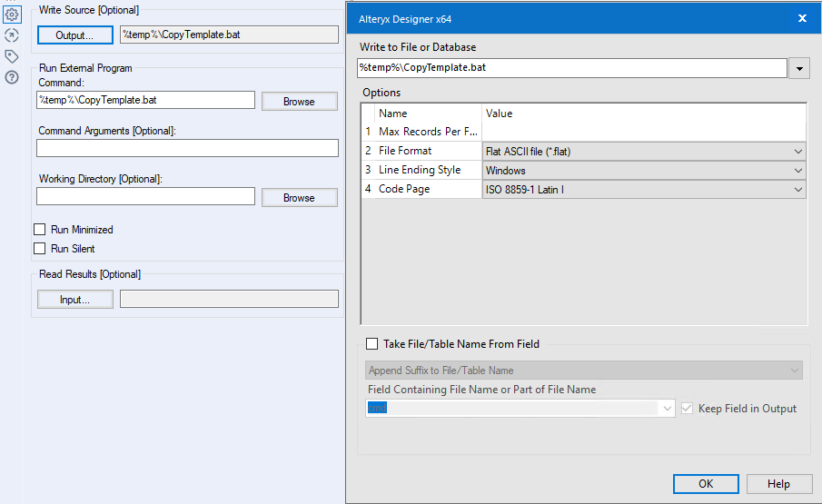Open the Configuration gear icon in sidebar
822x504 pixels.
(12, 15)
